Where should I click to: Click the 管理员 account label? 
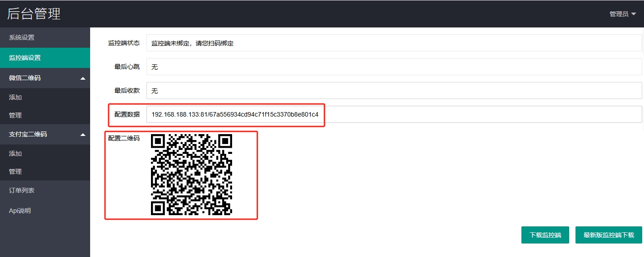619,14
